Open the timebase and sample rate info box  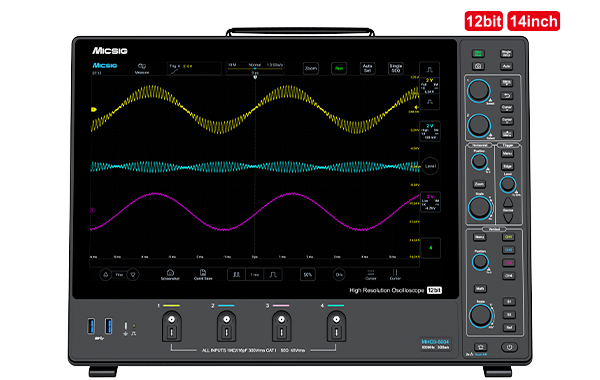point(255,68)
